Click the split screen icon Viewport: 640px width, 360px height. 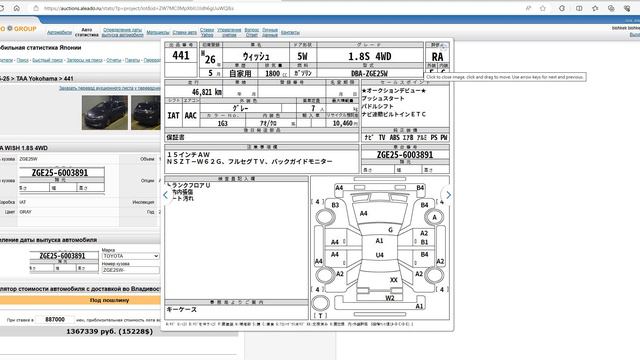(579, 8)
